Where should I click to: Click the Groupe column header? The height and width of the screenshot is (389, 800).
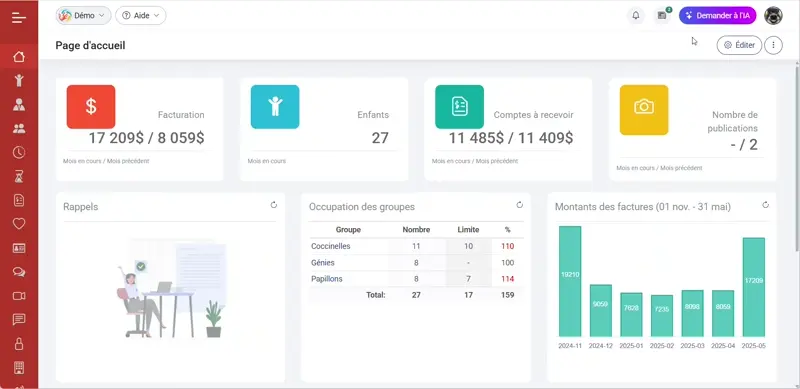click(348, 230)
